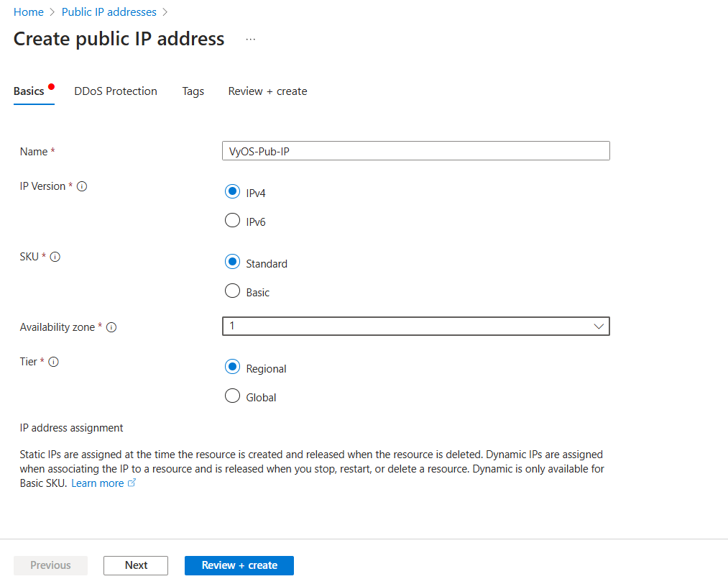728x584 pixels.
Task: Open the Learn more link
Action: point(98,483)
